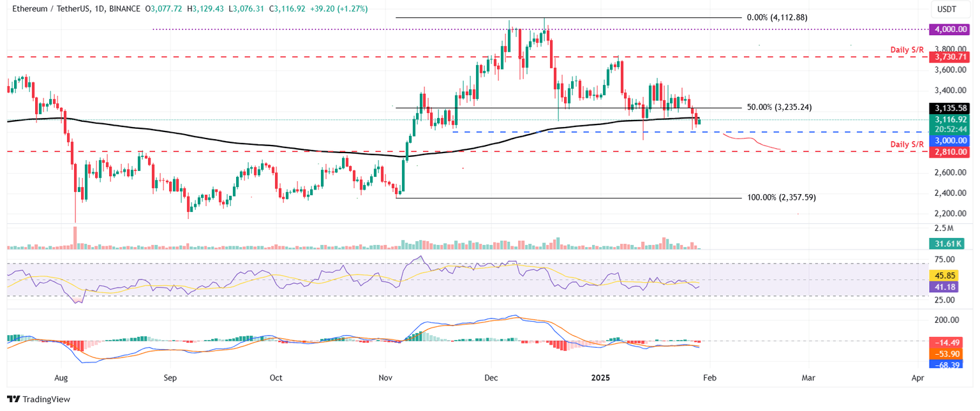Select the red 2,810.00 Daily S/R flag
This screenshot has width=980, height=411.
tap(949, 152)
